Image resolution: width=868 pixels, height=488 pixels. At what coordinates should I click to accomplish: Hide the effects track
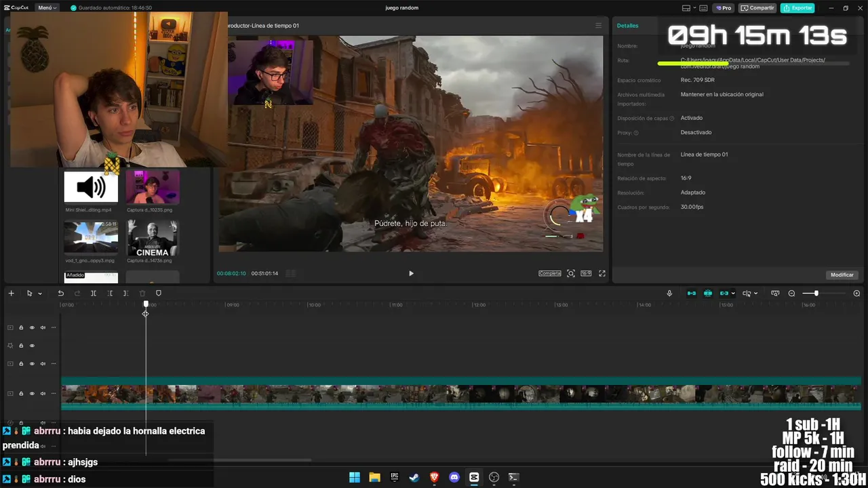(32, 346)
